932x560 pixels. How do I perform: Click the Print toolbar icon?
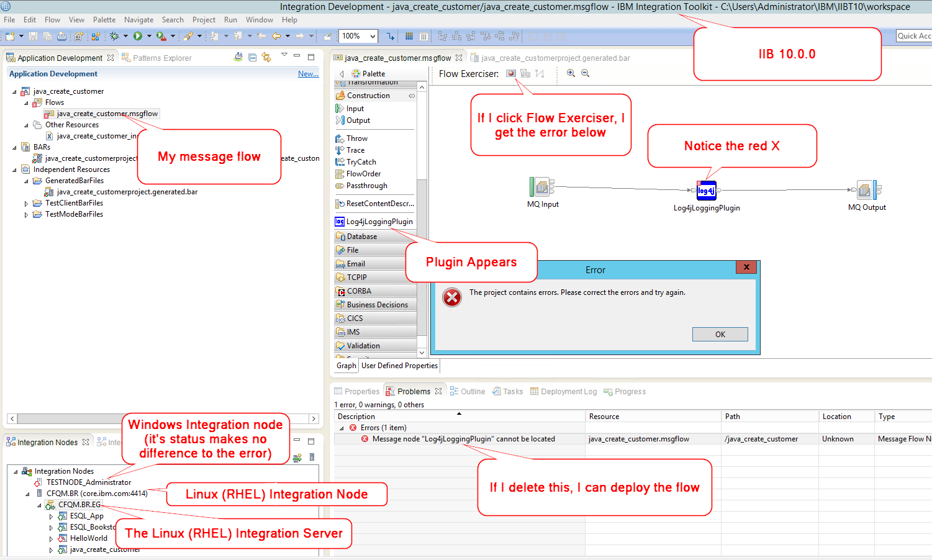point(61,37)
